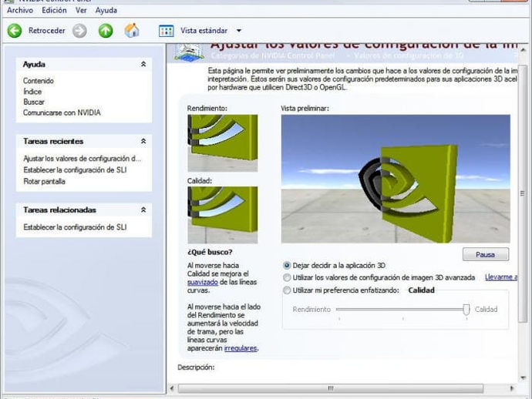
Task: Click the horizontal scrollbar right arrow
Action: 512,388
